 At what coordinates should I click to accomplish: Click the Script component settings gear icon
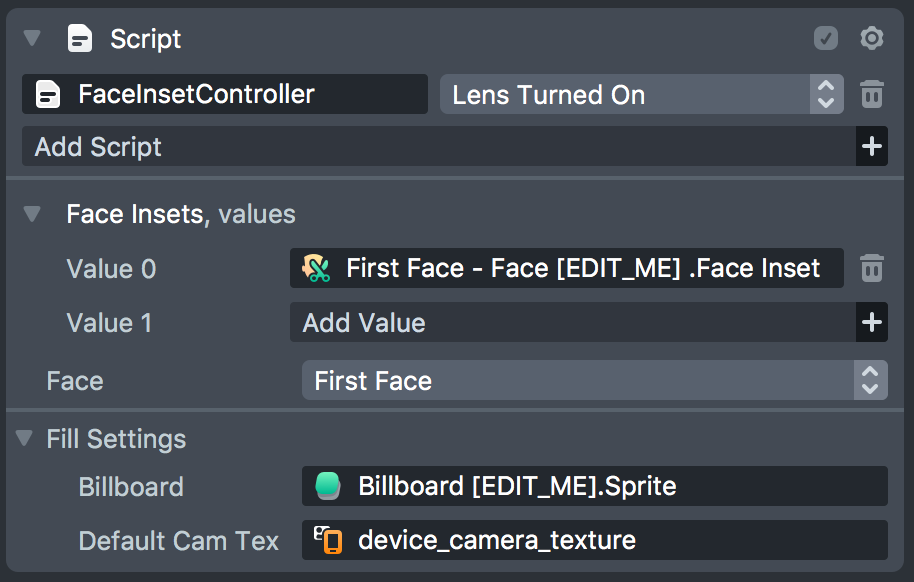(x=872, y=39)
